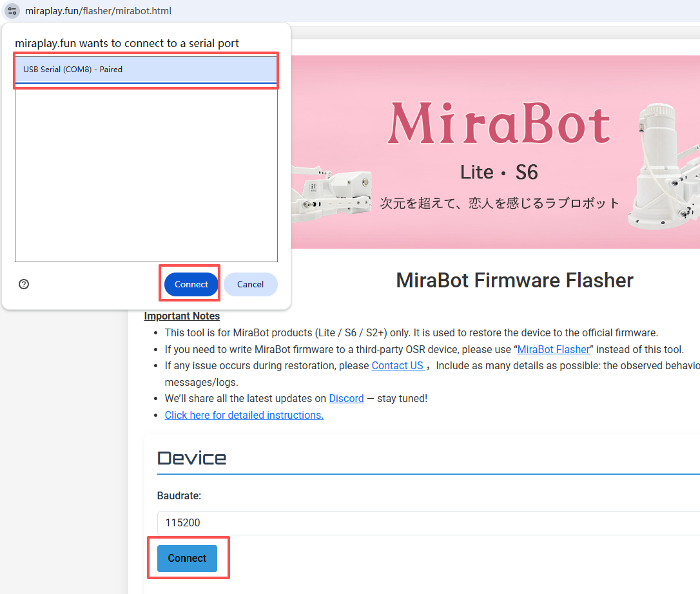Click the miraplay.fun URL in address bar

coord(98,11)
